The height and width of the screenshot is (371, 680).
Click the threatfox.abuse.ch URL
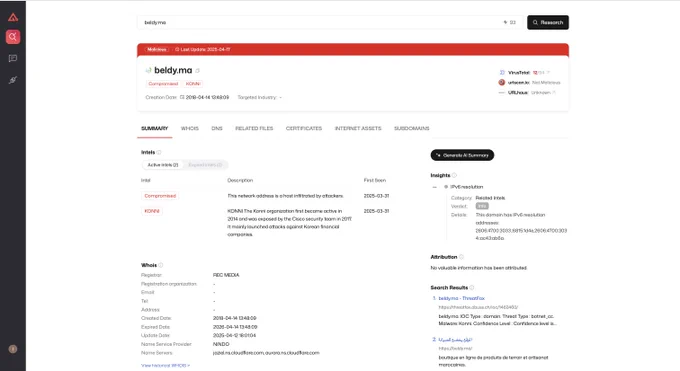tap(478, 307)
